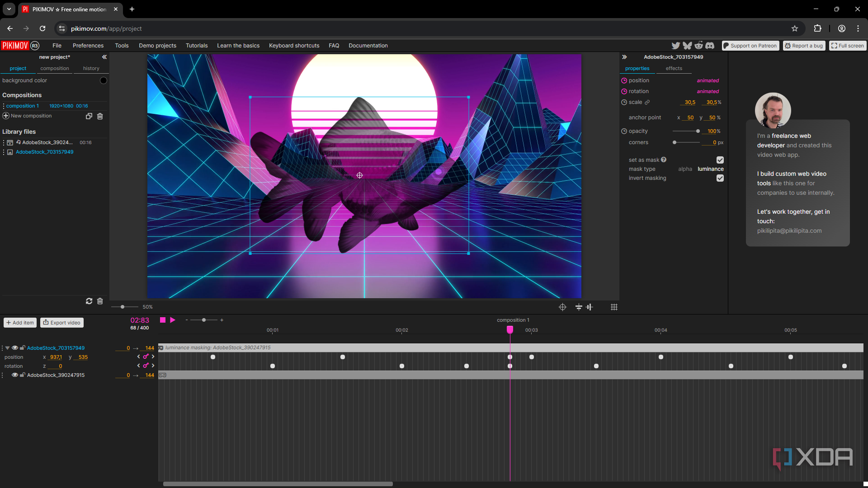Image resolution: width=868 pixels, height=488 pixels.
Task: Go to next rotation keyframe arrow
Action: 153,366
